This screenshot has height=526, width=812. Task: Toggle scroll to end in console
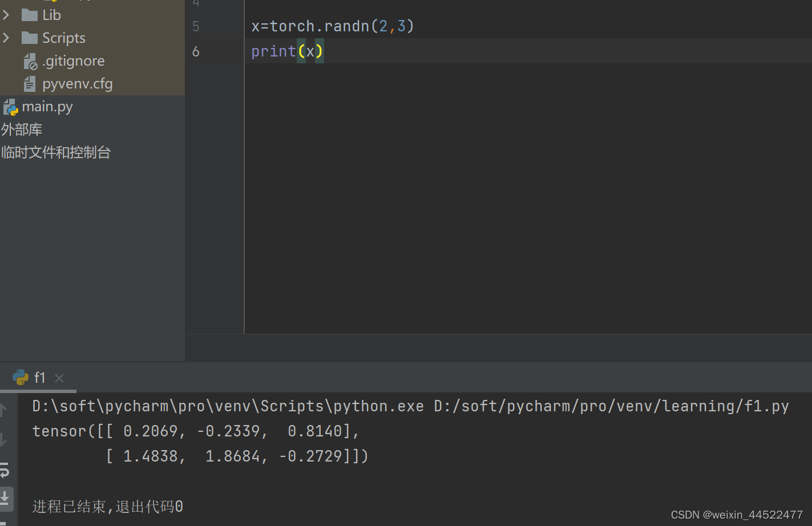pyautogui.click(x=5, y=498)
